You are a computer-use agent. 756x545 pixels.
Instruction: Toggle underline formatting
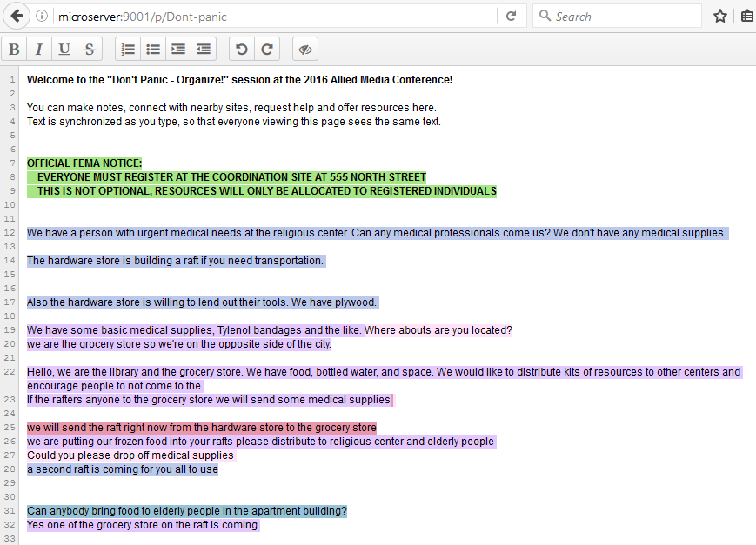tap(64, 50)
